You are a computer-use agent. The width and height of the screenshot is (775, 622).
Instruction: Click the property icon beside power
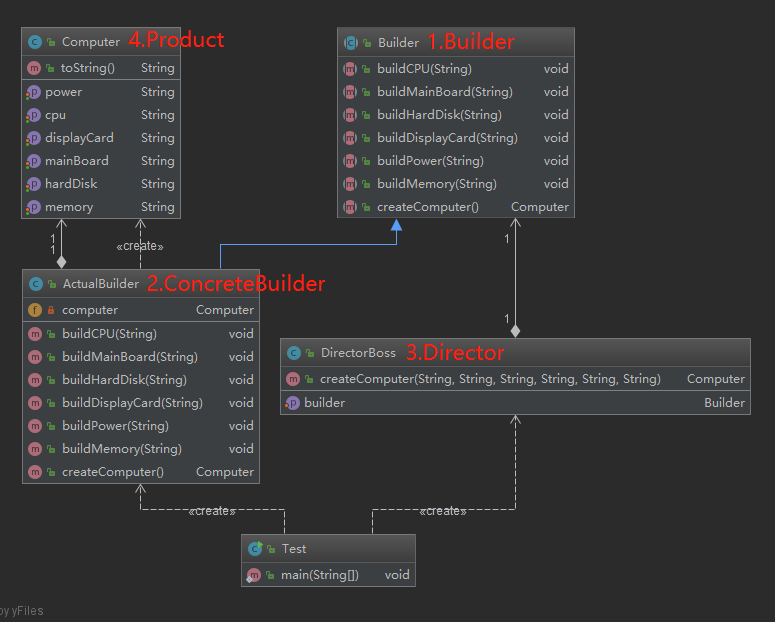coord(33,92)
